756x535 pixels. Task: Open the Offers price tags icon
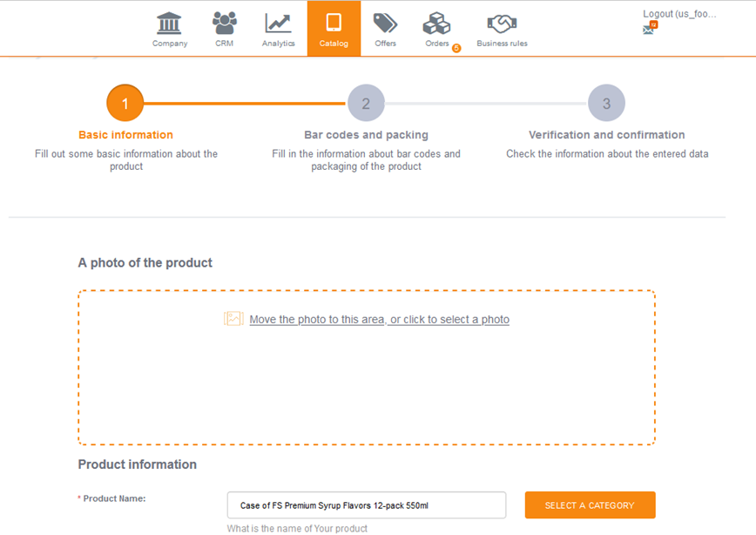tap(385, 24)
